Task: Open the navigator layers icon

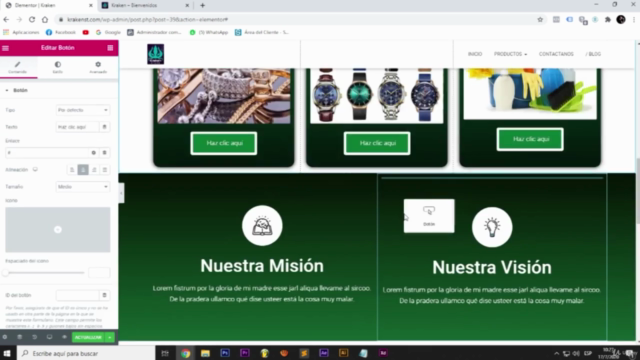Action: tap(20, 337)
